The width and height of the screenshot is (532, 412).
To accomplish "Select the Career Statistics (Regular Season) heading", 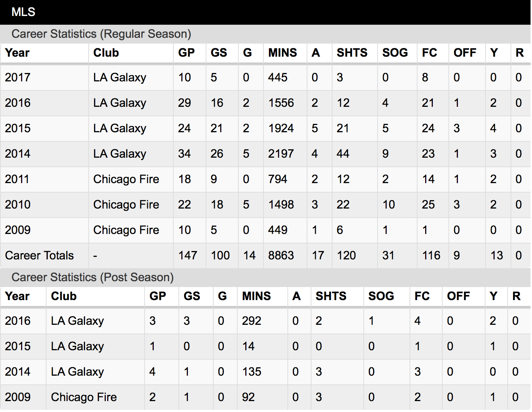I will pos(101,34).
